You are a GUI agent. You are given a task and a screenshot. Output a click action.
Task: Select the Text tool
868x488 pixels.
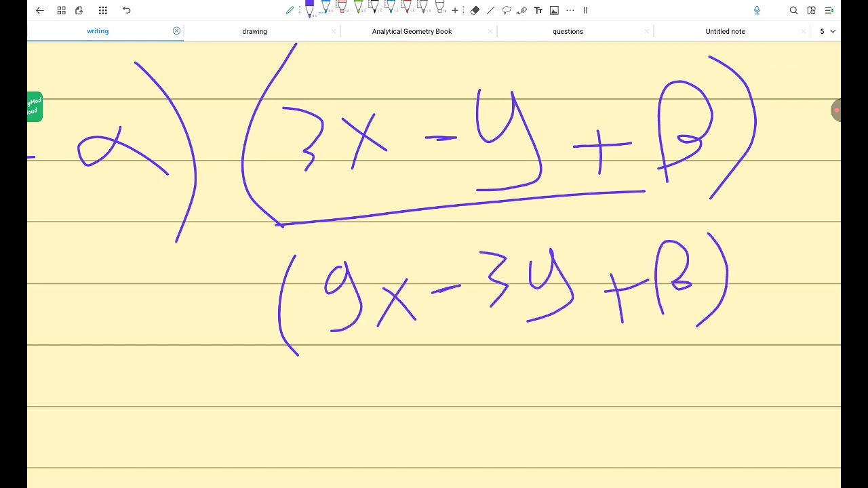538,10
